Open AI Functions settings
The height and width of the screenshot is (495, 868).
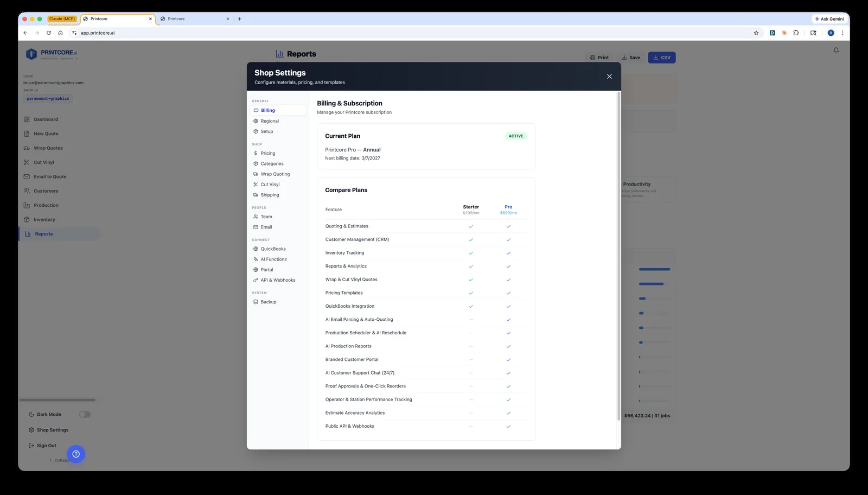[x=278, y=259]
